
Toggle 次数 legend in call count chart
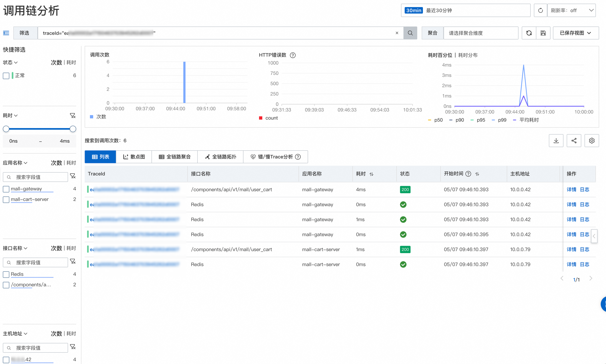click(98, 117)
